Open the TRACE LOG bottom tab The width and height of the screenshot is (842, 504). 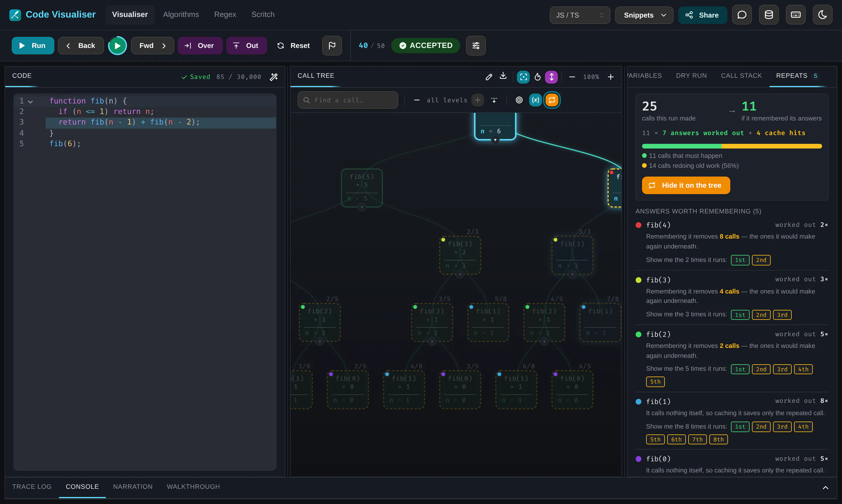(32, 487)
